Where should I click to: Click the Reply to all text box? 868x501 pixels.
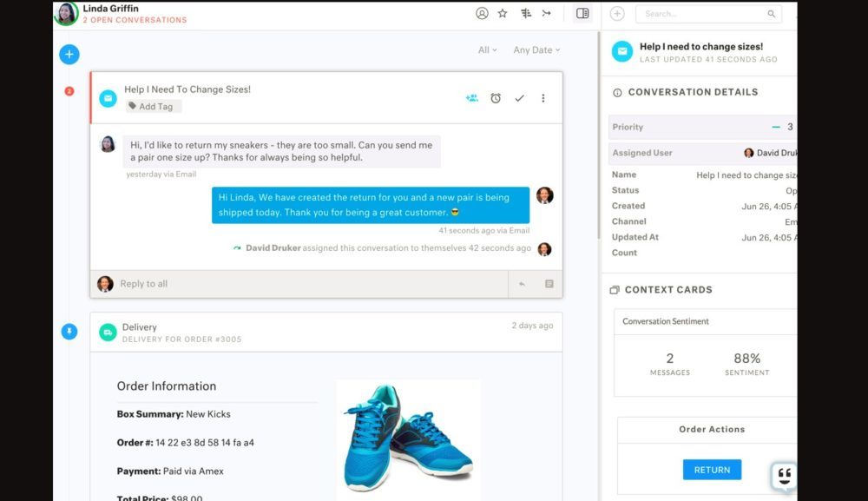point(304,284)
